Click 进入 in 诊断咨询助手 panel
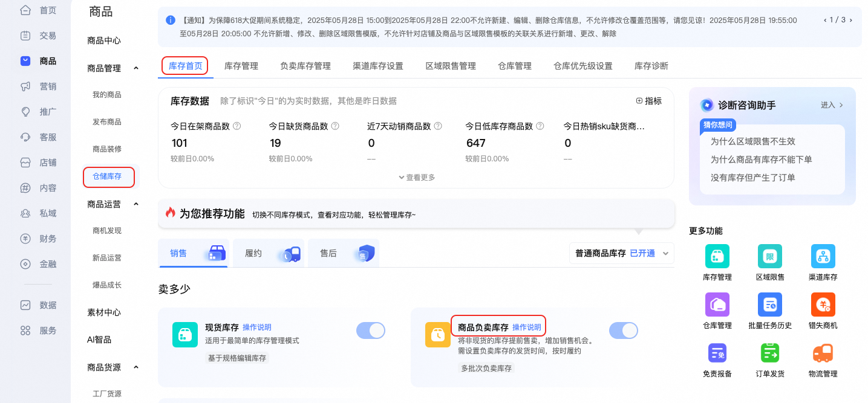Viewport: 868px width, 403px height. point(832,105)
